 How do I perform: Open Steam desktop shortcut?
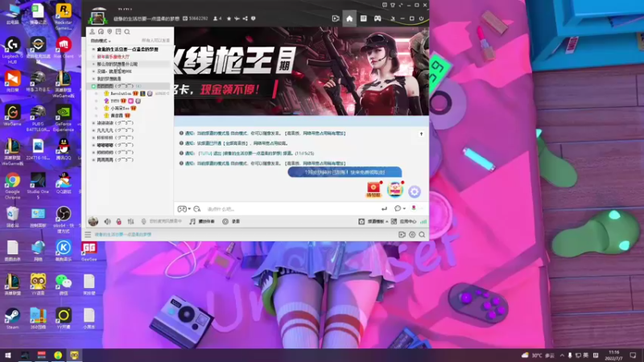tap(12, 319)
